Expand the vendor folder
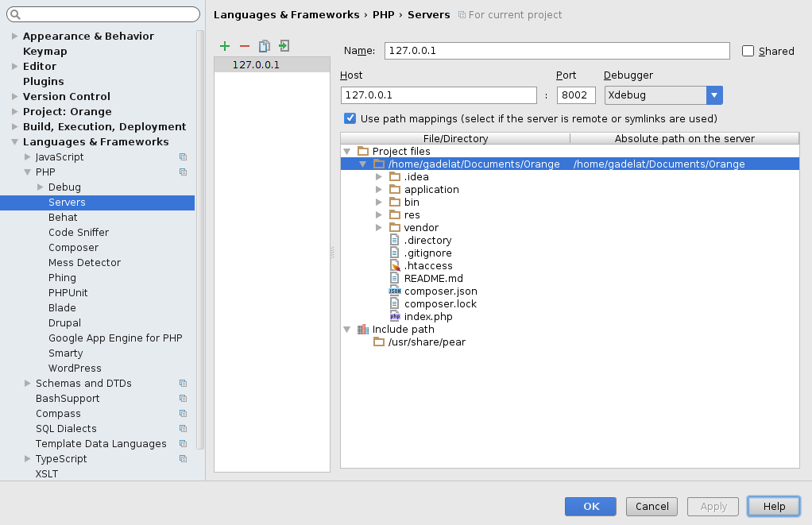812x525 pixels. click(x=379, y=227)
